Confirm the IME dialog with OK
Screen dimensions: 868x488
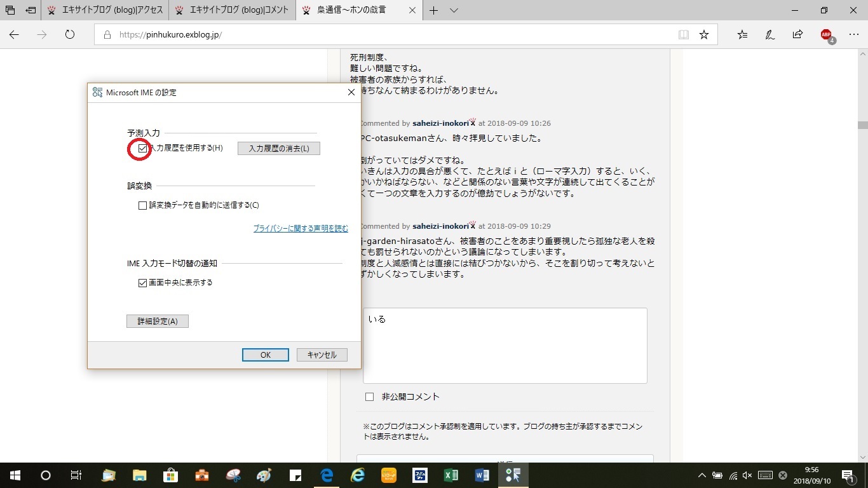[x=266, y=355]
